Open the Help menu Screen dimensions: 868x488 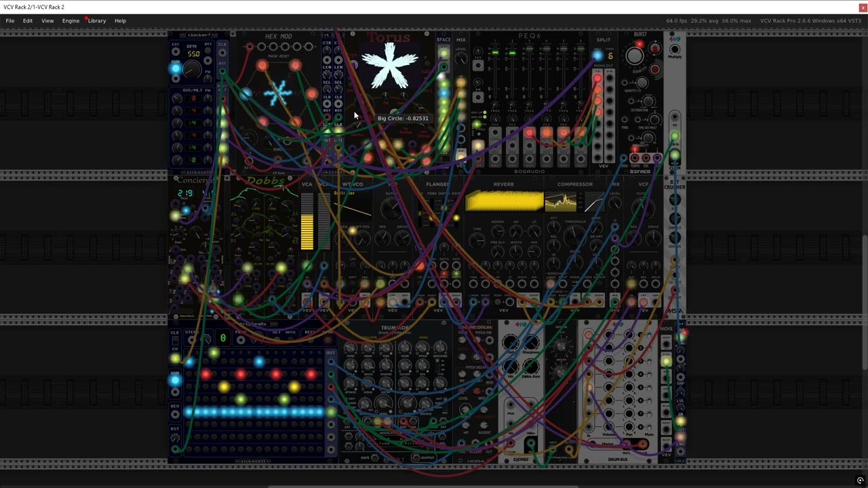click(x=120, y=21)
